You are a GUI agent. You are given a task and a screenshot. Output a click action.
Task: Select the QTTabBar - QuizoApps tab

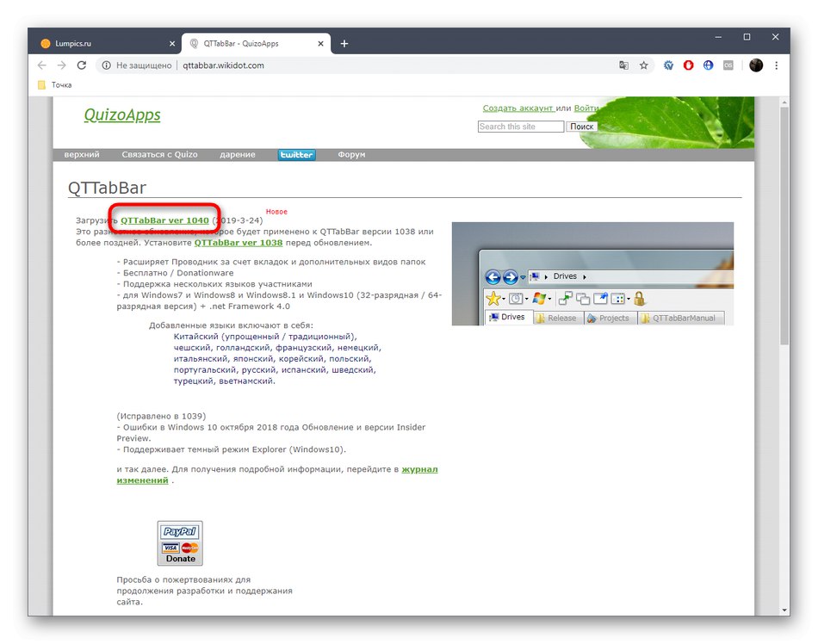tap(256, 44)
